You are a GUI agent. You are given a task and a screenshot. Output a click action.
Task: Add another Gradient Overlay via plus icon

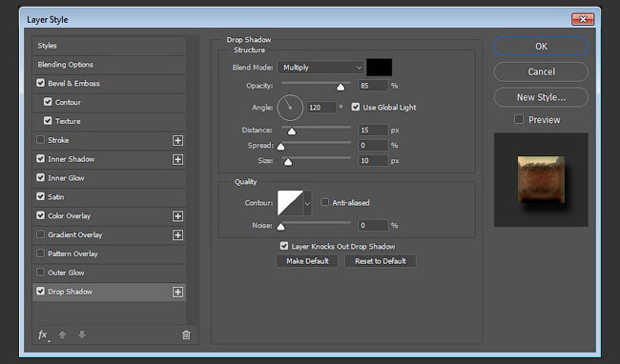[178, 235]
